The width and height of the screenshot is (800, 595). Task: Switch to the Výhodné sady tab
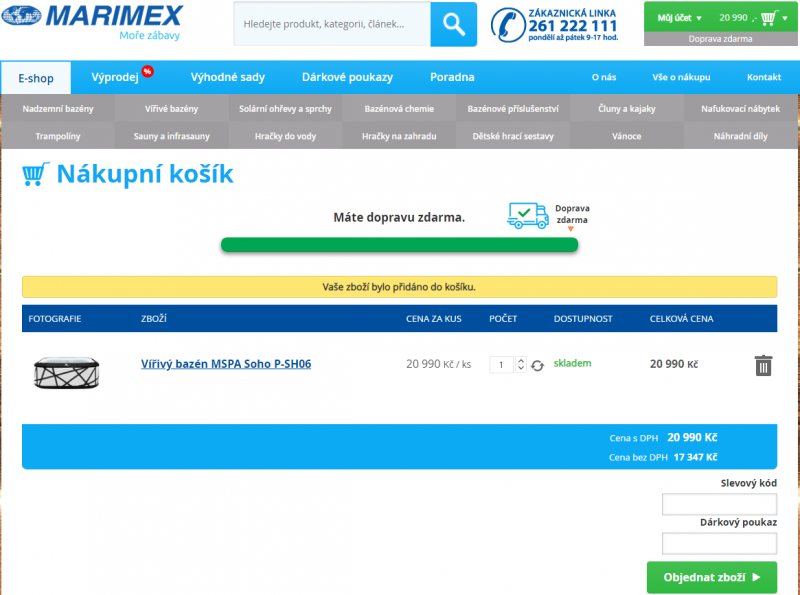(228, 77)
